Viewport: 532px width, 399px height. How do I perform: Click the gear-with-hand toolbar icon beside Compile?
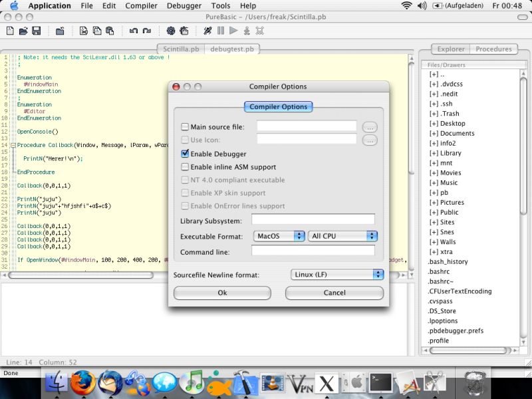tap(184, 31)
